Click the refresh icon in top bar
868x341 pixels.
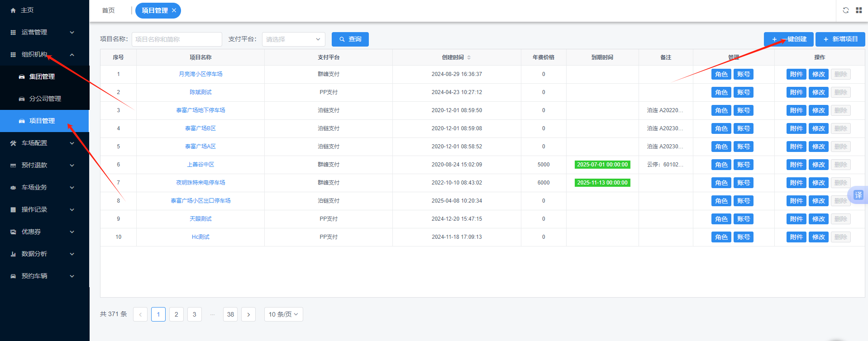point(845,10)
